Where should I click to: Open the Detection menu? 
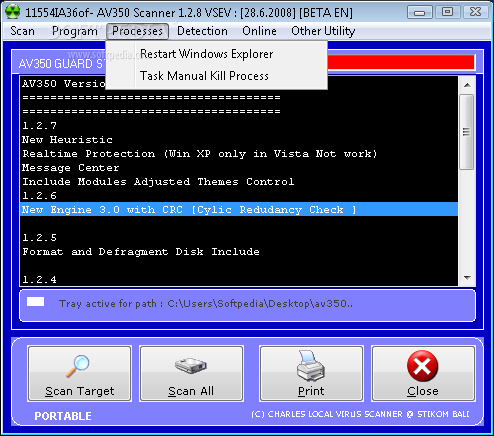pyautogui.click(x=202, y=31)
